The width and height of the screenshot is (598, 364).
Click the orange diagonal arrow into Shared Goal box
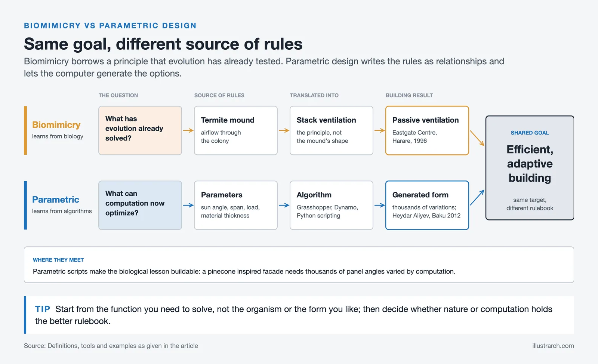pos(477,138)
